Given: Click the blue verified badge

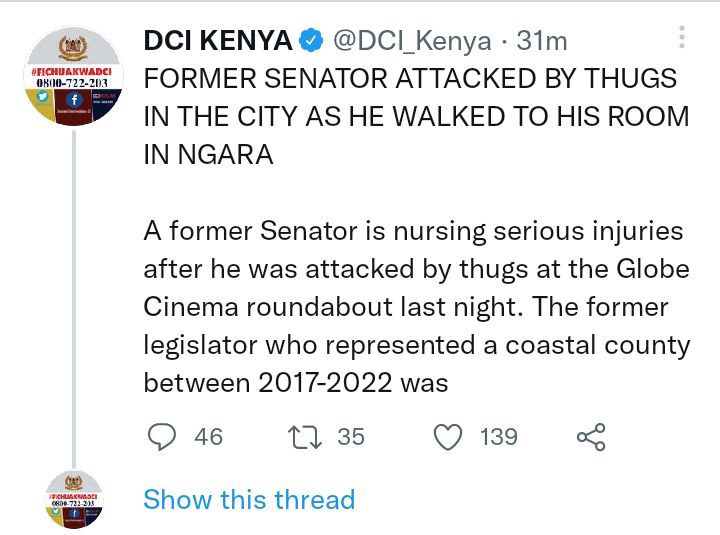Looking at the screenshot, I should [x=310, y=41].
